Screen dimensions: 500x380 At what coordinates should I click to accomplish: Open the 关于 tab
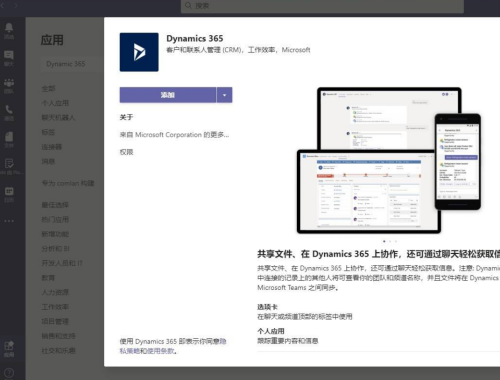(126, 117)
